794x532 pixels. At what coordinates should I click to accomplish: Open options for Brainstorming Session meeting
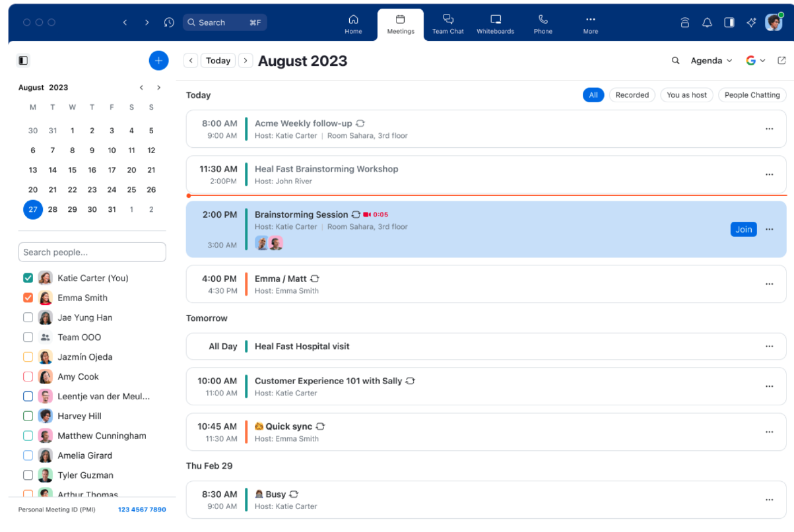click(769, 230)
